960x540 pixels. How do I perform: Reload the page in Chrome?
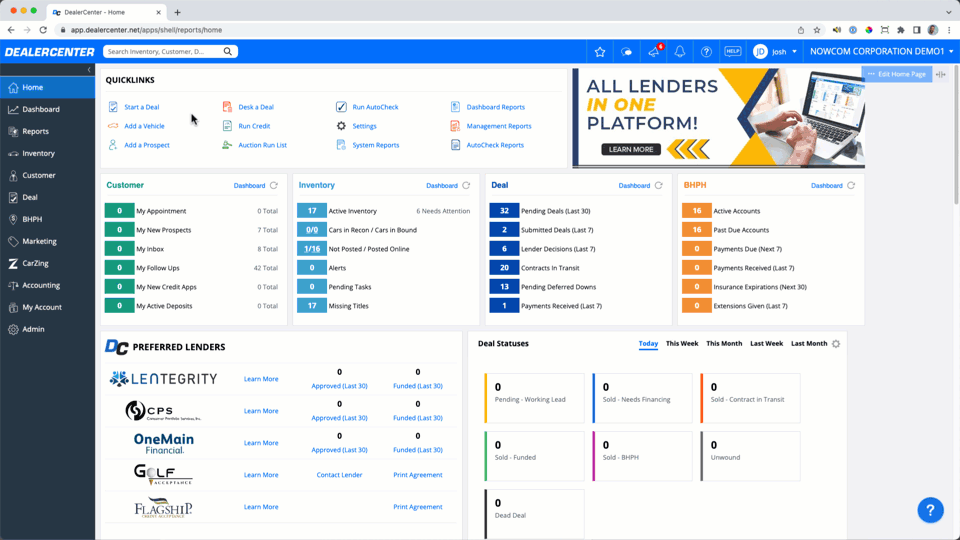[43, 29]
